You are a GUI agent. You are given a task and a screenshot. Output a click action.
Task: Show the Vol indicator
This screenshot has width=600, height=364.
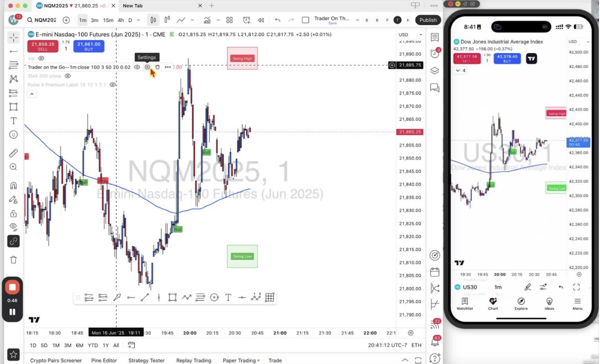(41, 58)
